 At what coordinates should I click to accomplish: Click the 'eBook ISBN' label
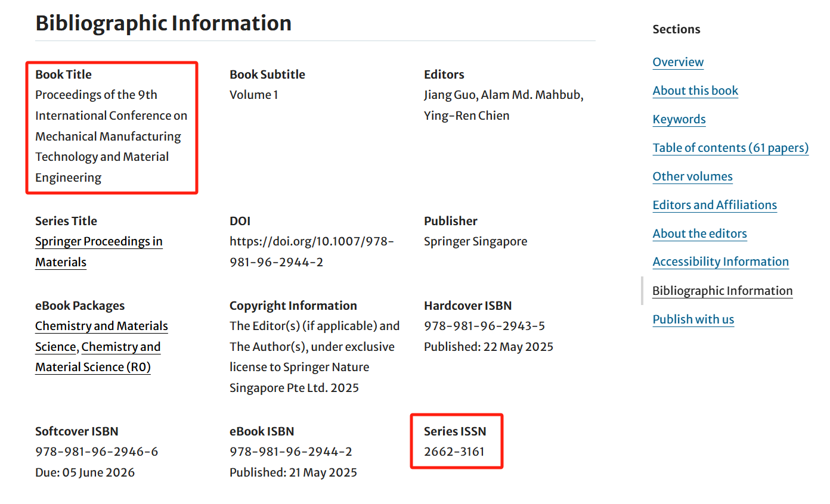point(262,431)
